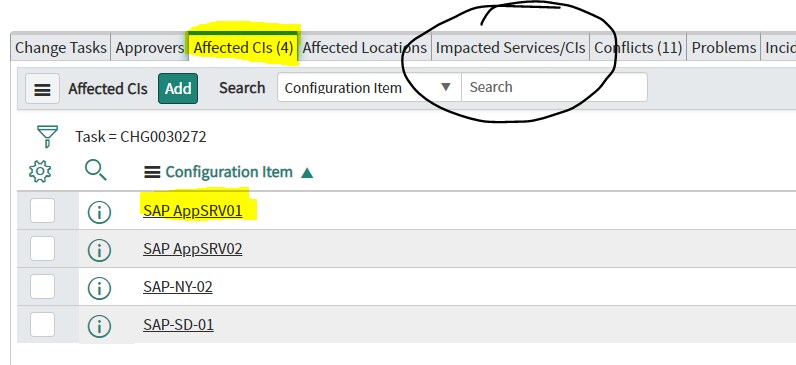796x365 pixels.
Task: Switch to the Impacted Services/CIs tab
Action: pos(510,48)
